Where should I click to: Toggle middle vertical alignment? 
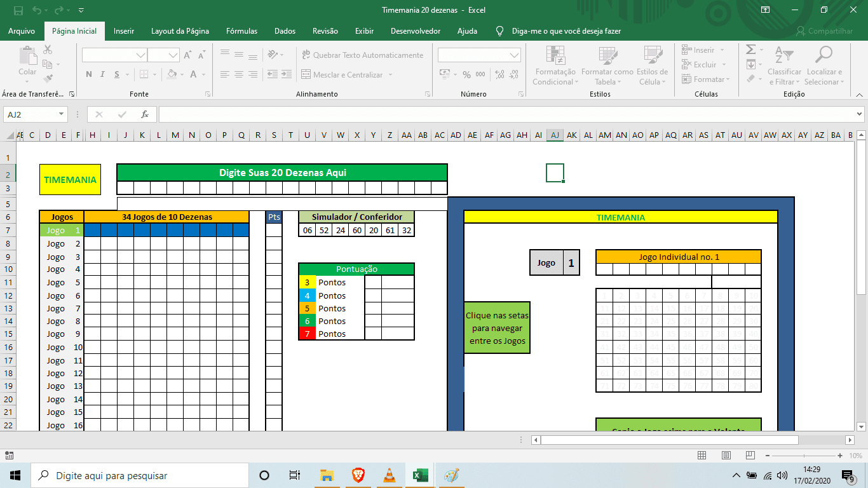click(x=239, y=55)
